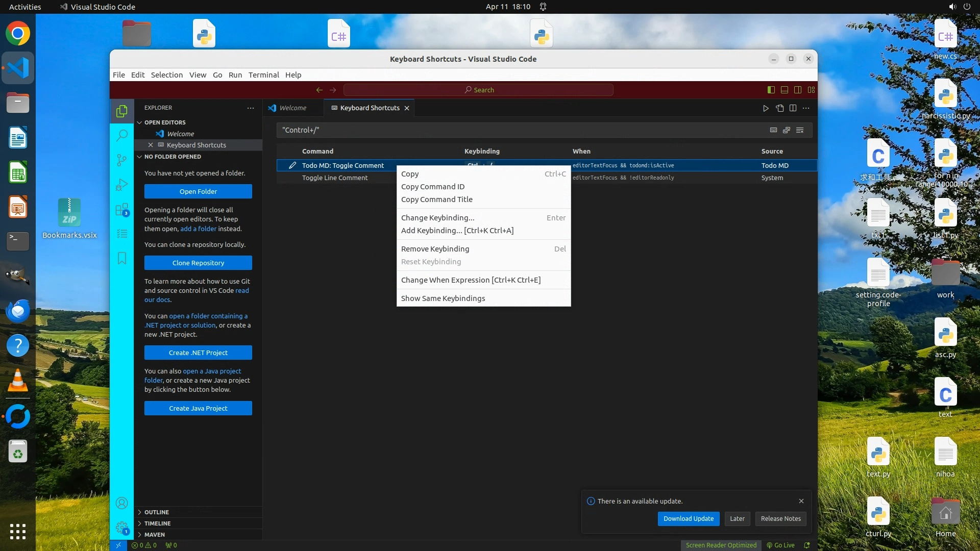Open Run and Debug view
Image resolution: width=980 pixels, height=551 pixels.
point(121,185)
